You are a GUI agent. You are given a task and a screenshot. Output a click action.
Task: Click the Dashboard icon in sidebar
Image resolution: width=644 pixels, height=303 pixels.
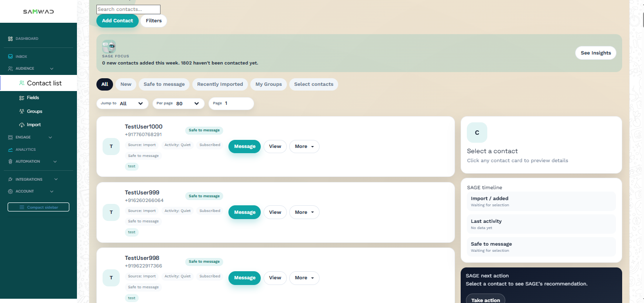pyautogui.click(x=10, y=39)
